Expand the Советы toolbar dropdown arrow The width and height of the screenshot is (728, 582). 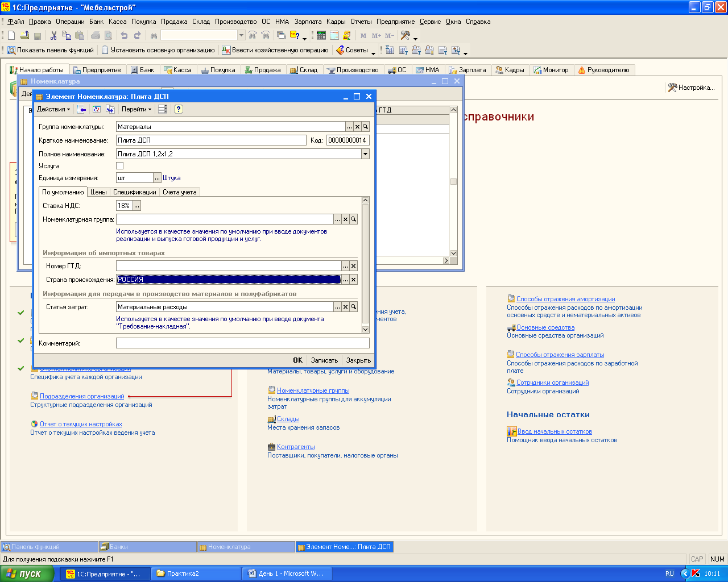373,52
